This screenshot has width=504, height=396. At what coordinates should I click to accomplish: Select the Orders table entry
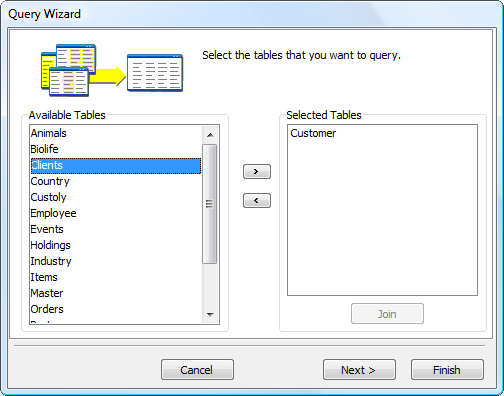pos(116,309)
